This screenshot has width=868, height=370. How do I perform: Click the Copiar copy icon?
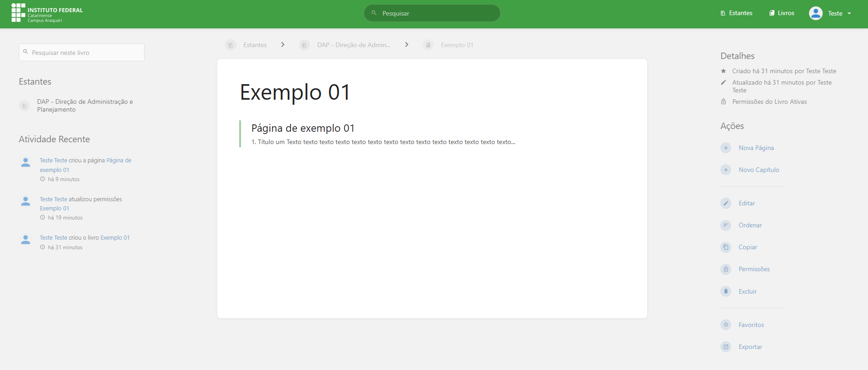726,247
